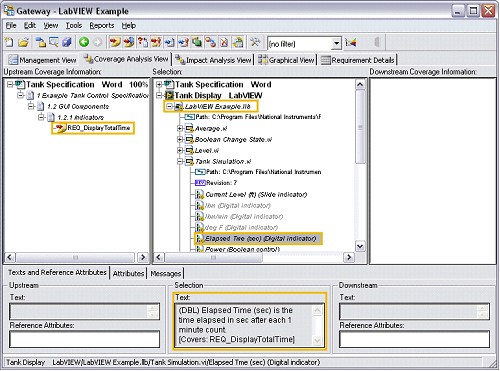
Task: Click the Open folder toolbar icon
Action: pyautogui.click(x=23, y=42)
